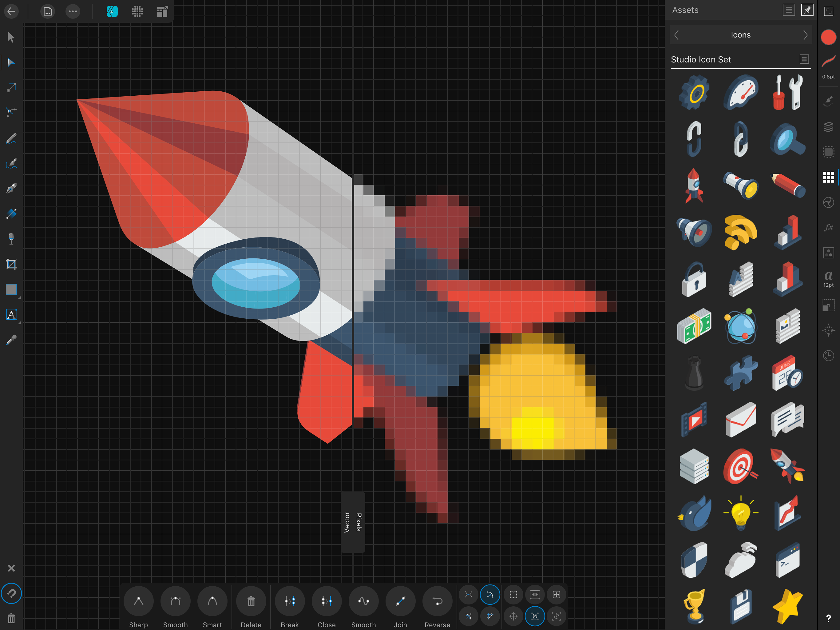Go to previous asset category chevron
The width and height of the screenshot is (840, 630).
pos(676,35)
